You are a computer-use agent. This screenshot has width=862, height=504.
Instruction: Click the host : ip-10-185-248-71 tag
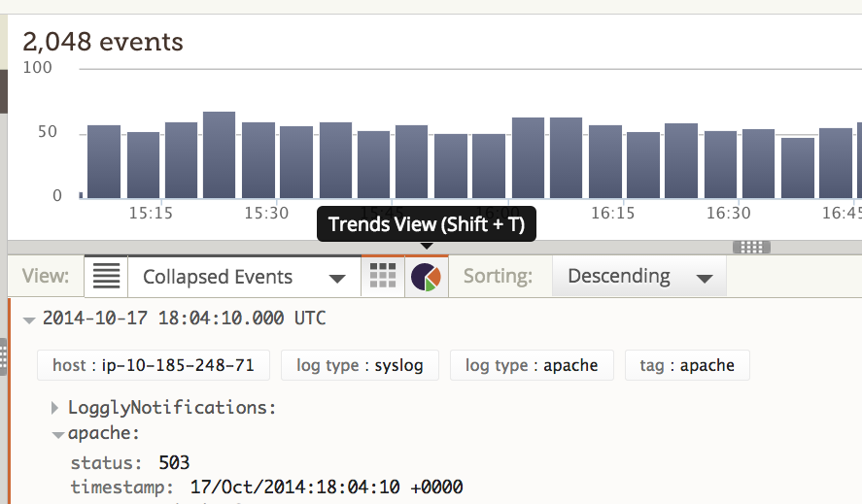click(x=153, y=365)
